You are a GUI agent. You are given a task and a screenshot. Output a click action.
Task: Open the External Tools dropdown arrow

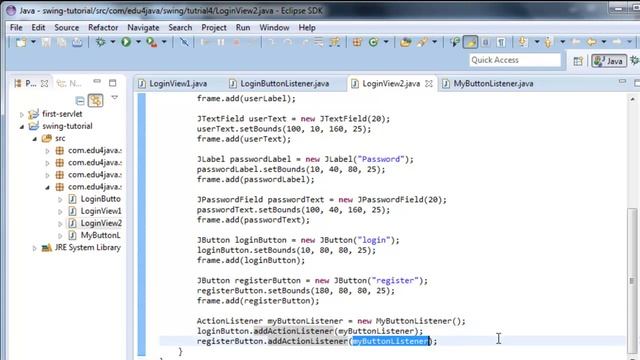click(x=164, y=42)
